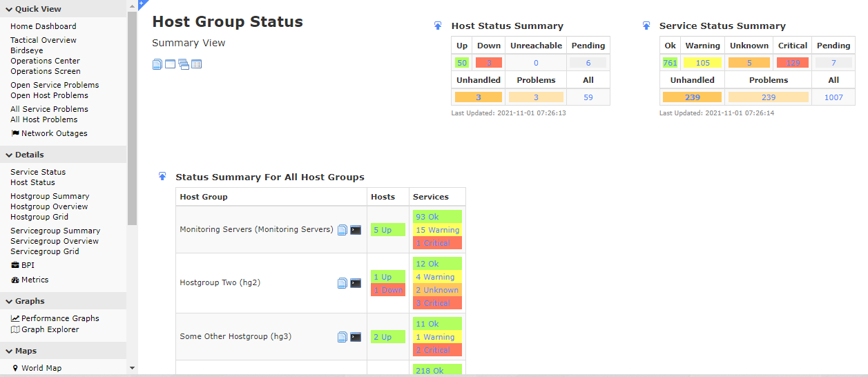Screen dimensions: 868x377
Task: Click the page icon in Hostgroup Two row
Action: point(342,283)
